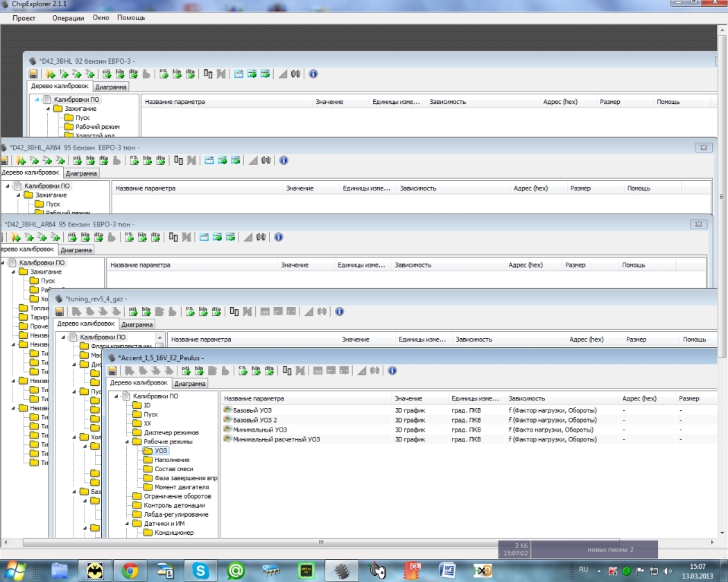Click the 'ori' icon in tuning_rev5_4_gaz toolbar
This screenshot has width=728, height=582.
click(133, 311)
